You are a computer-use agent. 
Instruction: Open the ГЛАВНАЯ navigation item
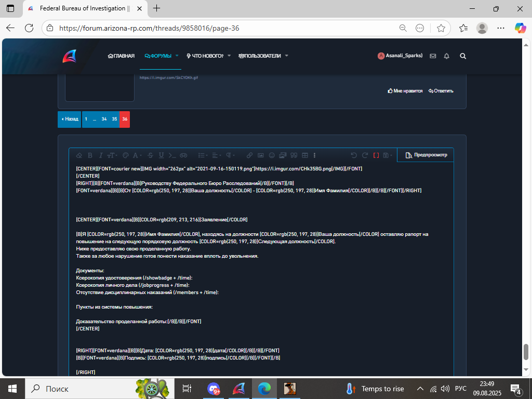click(x=121, y=56)
